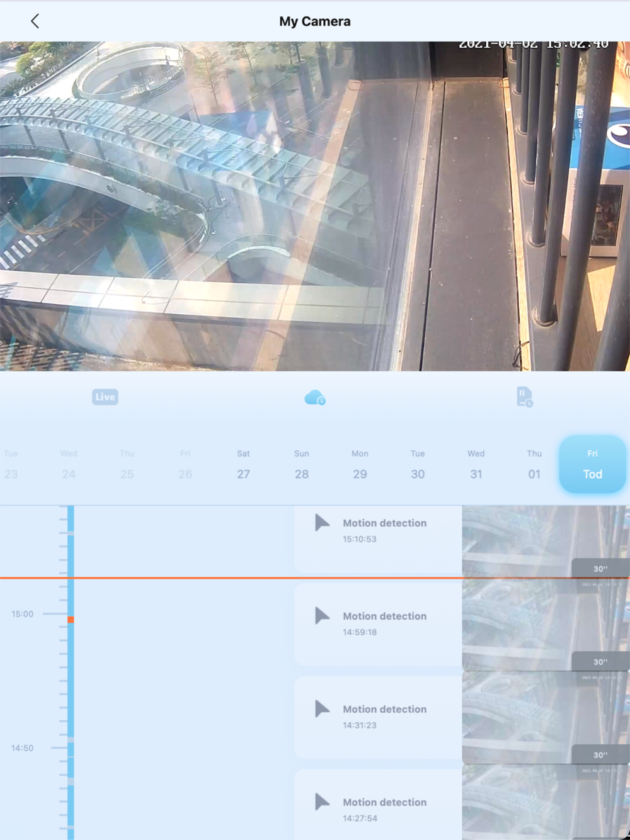This screenshot has height=840, width=630.
Task: Select Tuesday 23 in date strip
Action: (11, 465)
